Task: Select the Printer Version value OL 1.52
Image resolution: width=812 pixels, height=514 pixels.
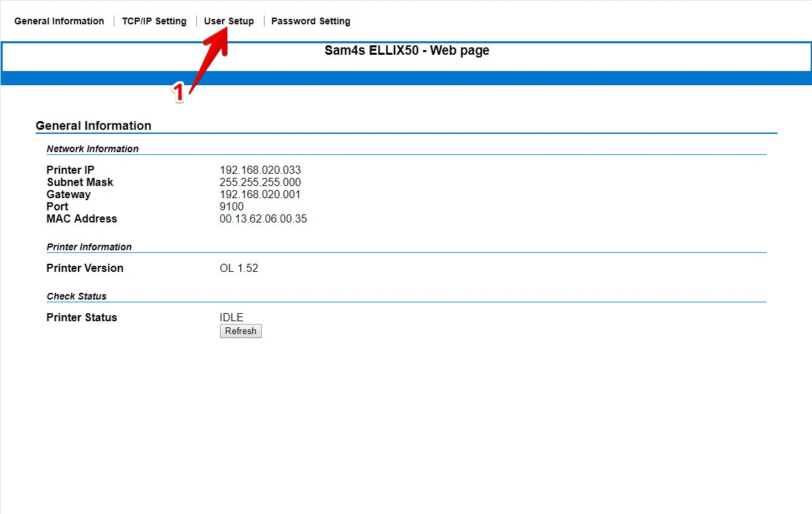Action: tap(239, 268)
